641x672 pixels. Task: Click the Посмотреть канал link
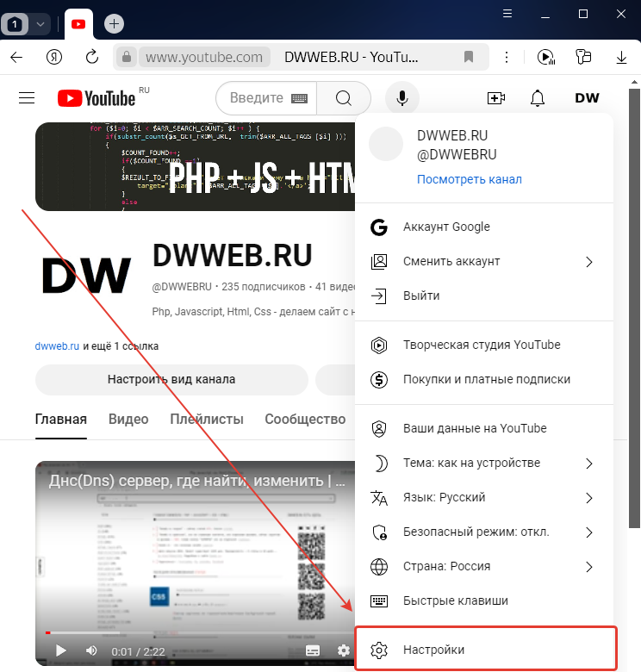pos(470,179)
